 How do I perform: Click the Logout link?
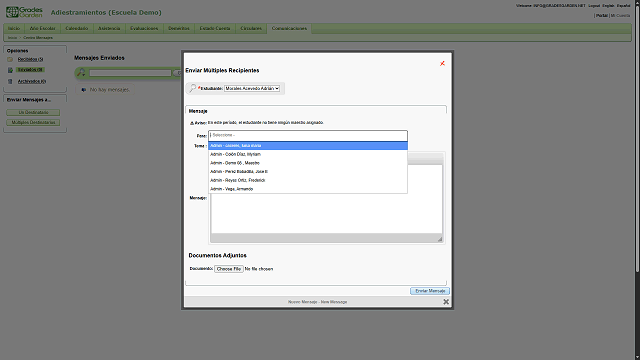point(594,6)
